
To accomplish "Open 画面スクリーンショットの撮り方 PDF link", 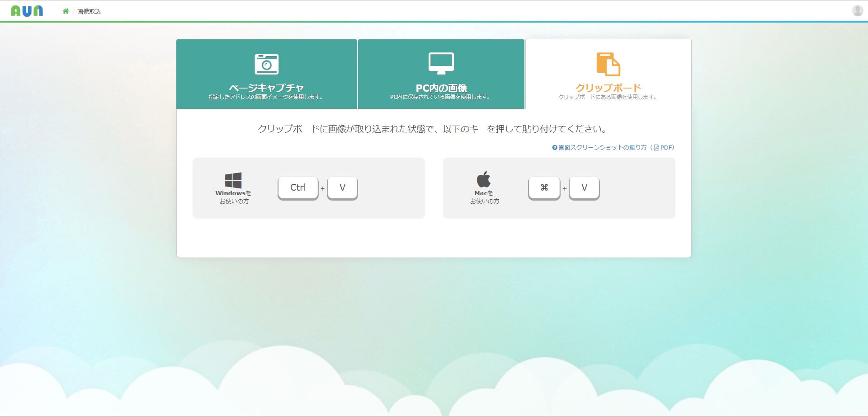I will point(613,147).
